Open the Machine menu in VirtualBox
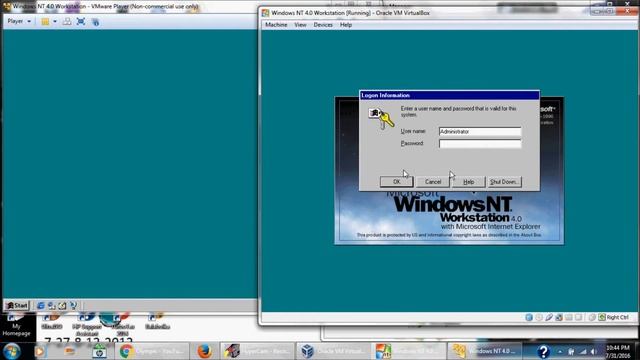Viewport: 640px width, 360px height. (276, 25)
